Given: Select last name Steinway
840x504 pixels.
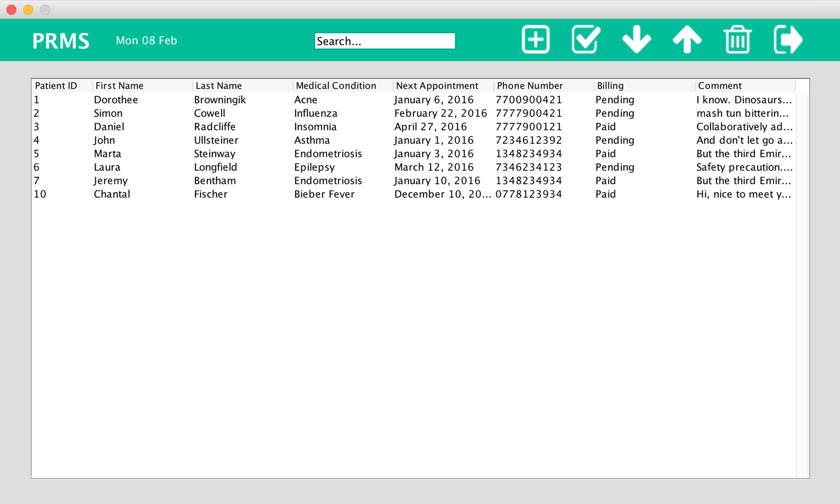Looking at the screenshot, I should [214, 154].
